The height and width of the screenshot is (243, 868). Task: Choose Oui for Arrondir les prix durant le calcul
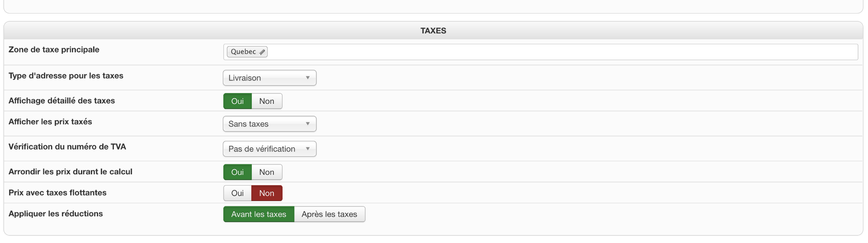[237, 172]
